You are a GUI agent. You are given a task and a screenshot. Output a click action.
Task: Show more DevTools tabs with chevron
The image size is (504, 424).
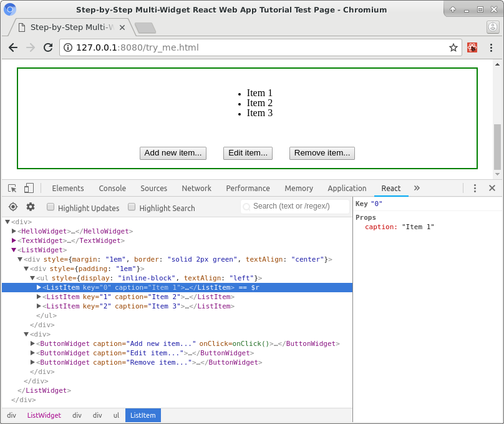click(417, 188)
